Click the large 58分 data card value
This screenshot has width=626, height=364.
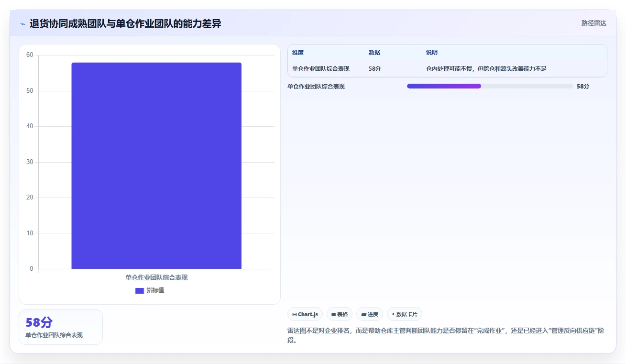39,322
